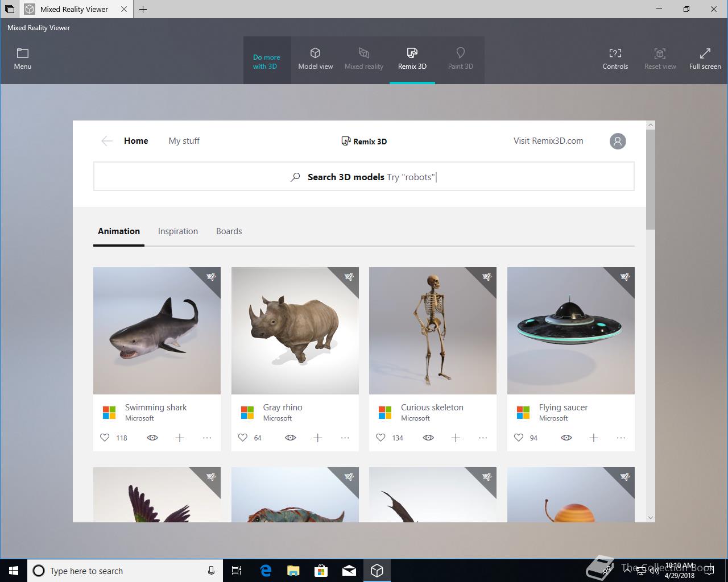Switch to Model view

[316, 59]
